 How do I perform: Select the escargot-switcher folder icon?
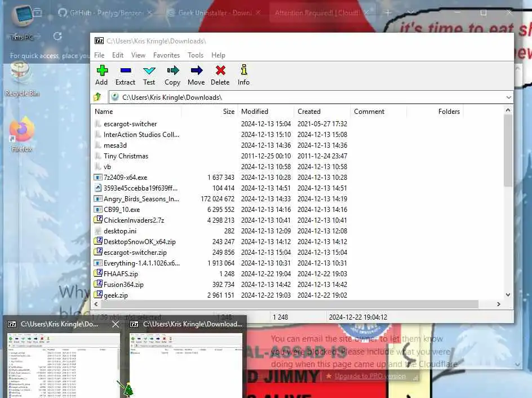click(97, 124)
